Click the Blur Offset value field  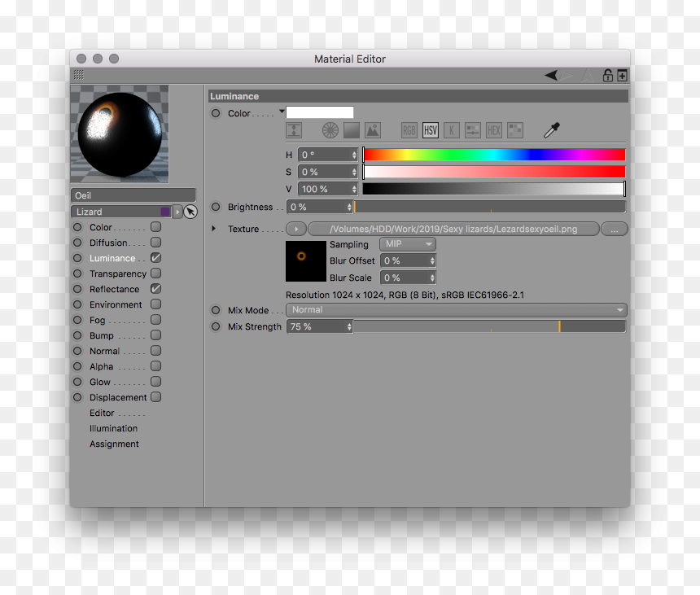tap(408, 260)
